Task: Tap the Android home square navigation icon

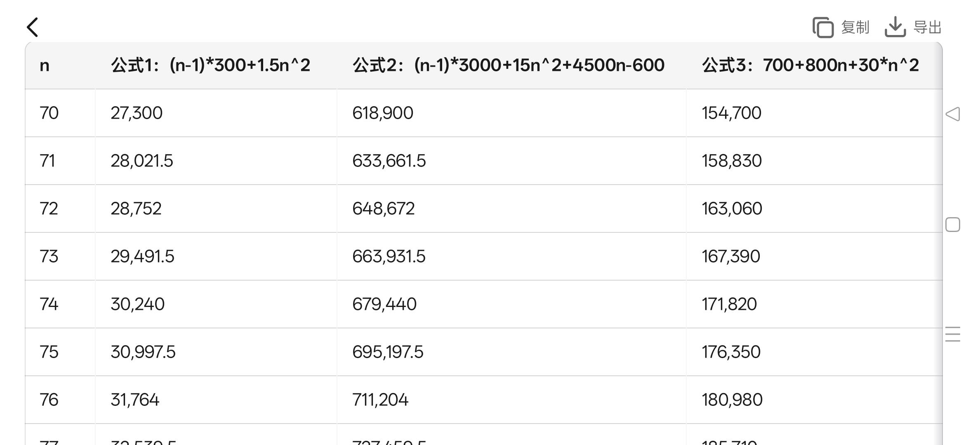Action: [952, 225]
